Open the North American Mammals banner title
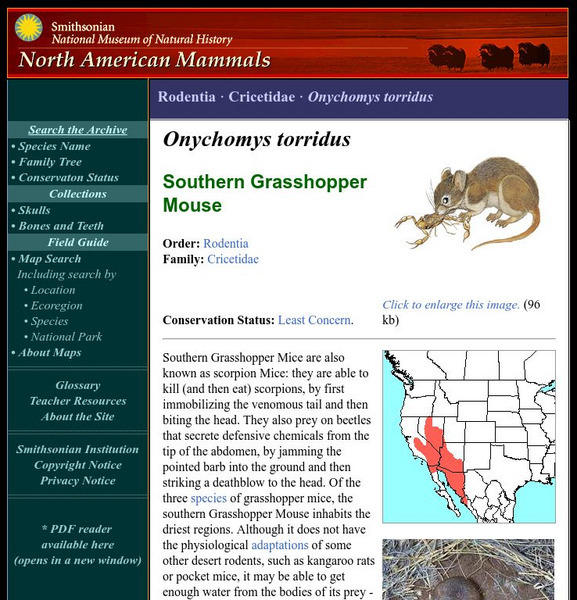Screen dimensions: 577x600 point(145,60)
